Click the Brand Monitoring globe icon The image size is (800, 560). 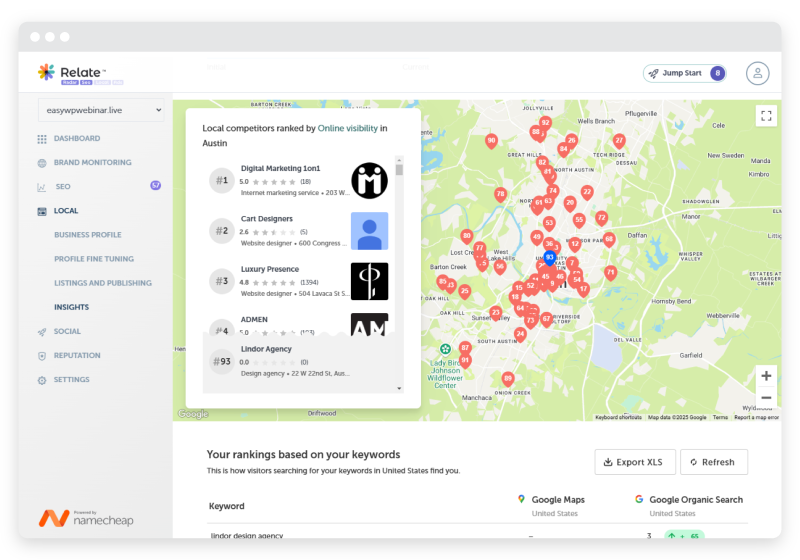pyautogui.click(x=42, y=163)
